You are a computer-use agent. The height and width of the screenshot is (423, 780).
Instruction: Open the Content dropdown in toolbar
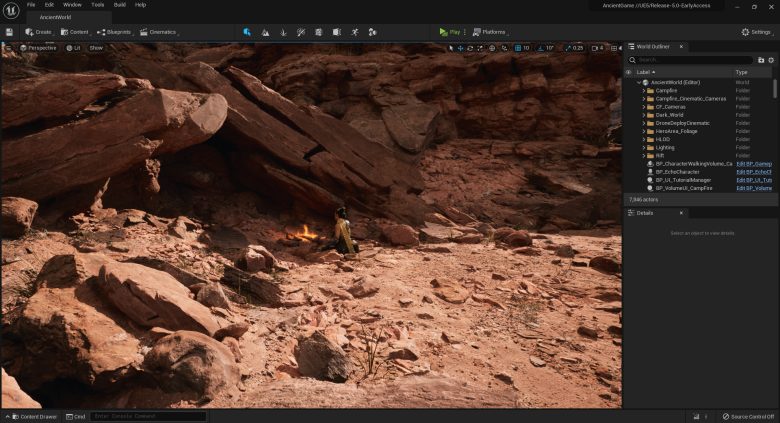coord(75,32)
